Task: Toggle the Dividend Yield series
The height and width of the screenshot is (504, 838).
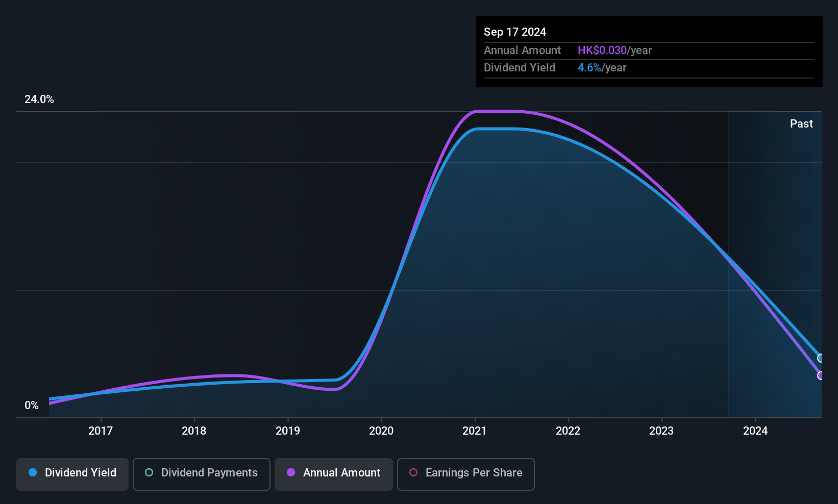Action: (72, 474)
